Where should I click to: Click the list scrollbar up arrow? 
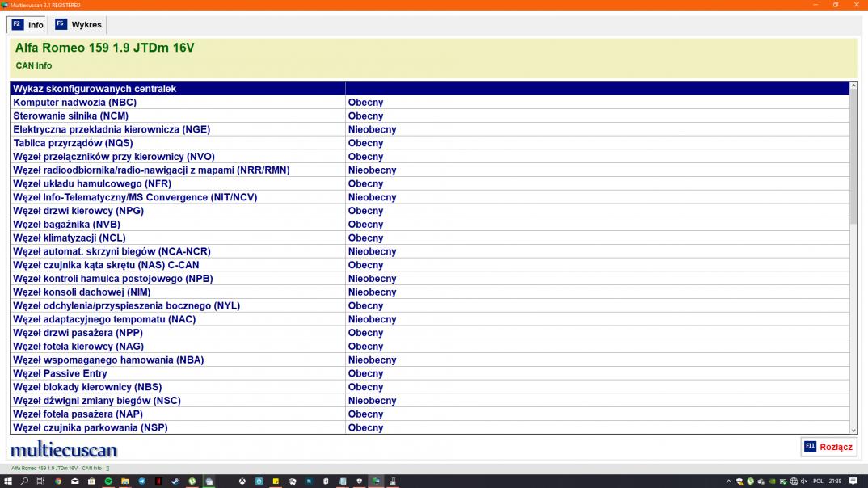(853, 86)
